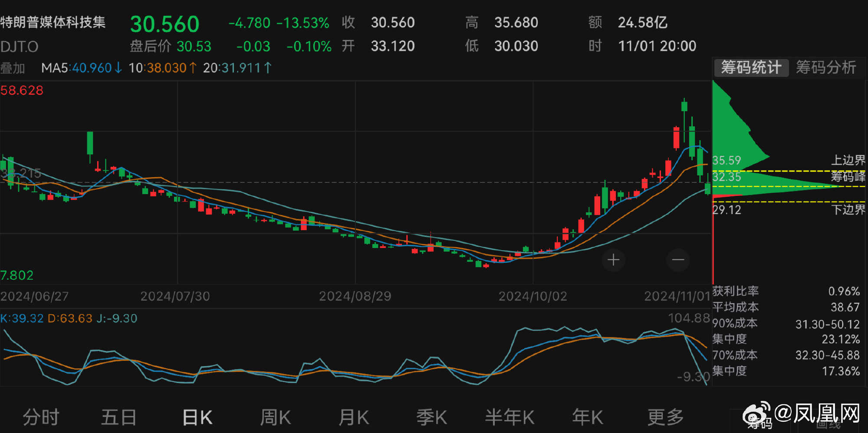Tap date axis label 2024/10/02
Viewport: 868px width, 433px height.
533,296
